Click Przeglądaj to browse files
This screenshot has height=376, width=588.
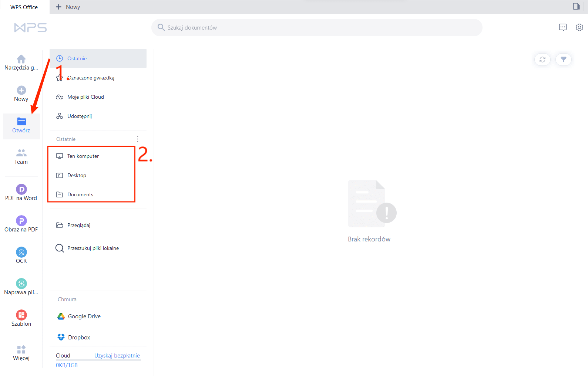(x=98, y=225)
